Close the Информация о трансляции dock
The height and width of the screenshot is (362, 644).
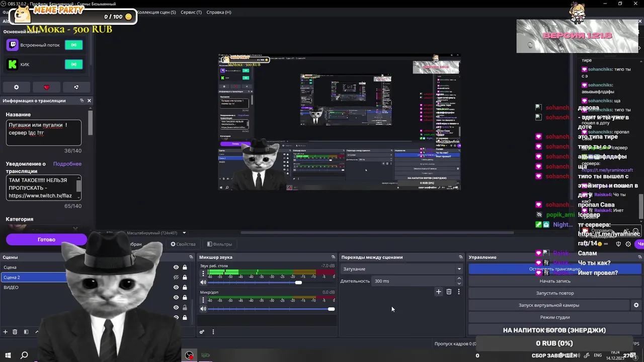[x=89, y=101]
